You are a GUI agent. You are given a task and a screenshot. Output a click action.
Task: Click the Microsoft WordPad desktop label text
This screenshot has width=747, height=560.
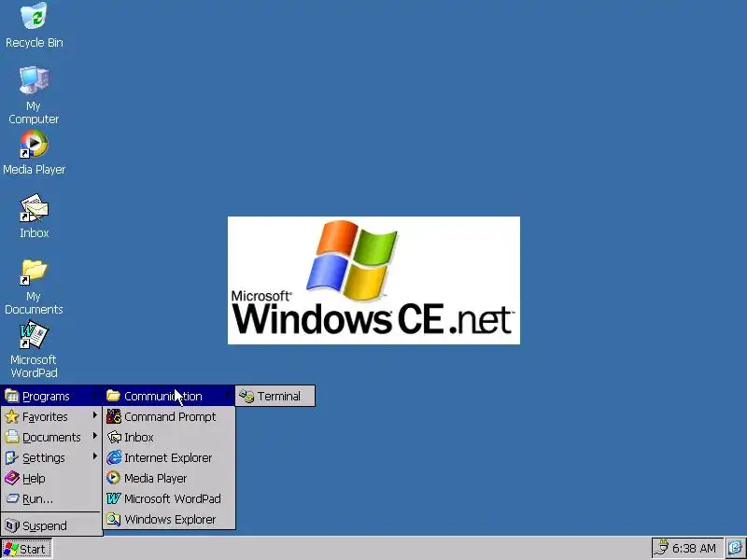point(34,366)
